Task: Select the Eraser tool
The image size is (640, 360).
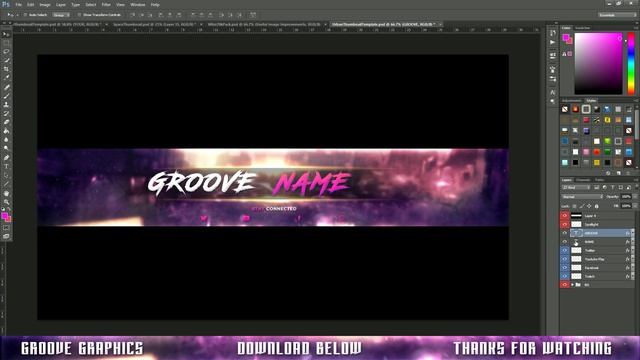Action: tap(6, 122)
